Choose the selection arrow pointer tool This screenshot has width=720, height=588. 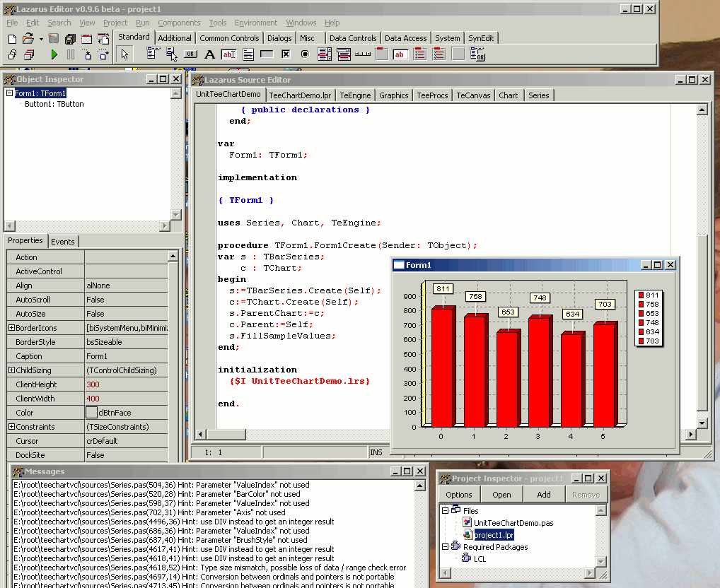124,54
